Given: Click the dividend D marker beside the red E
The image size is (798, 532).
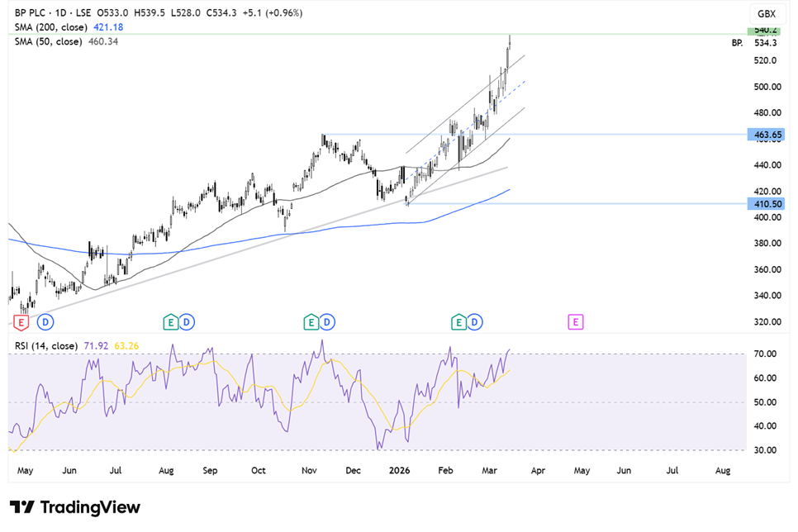Looking at the screenshot, I should tap(45, 321).
